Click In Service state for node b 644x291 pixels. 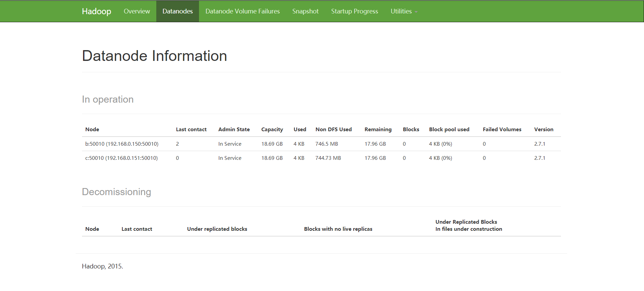230,144
